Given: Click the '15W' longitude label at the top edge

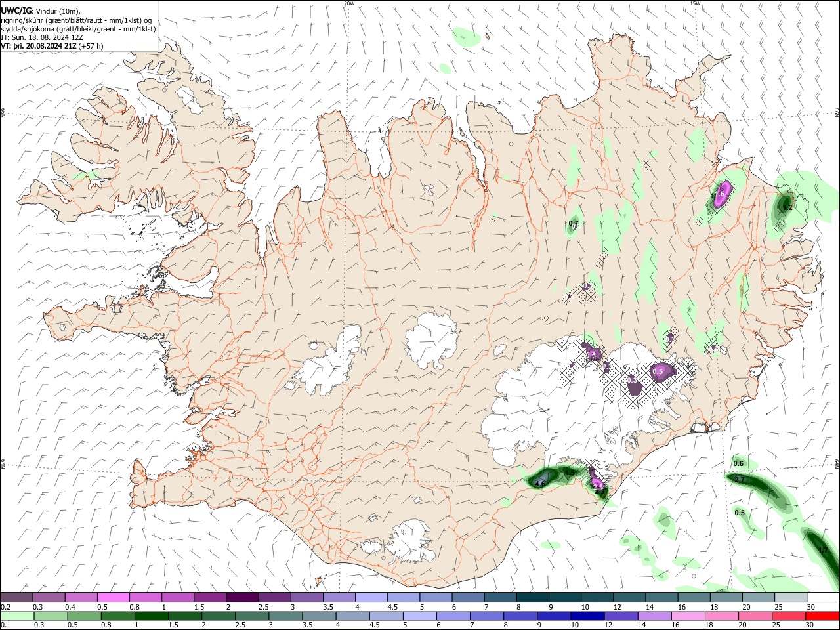Looking at the screenshot, I should (x=695, y=3).
